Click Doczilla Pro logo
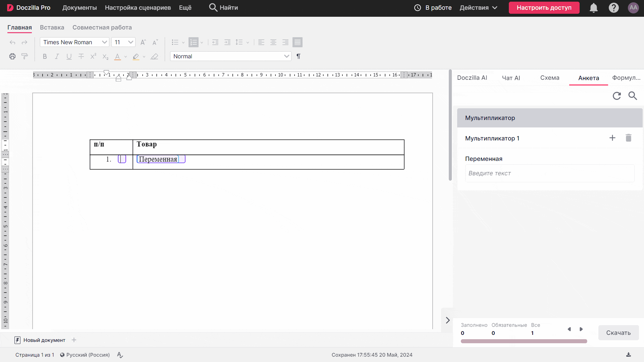 (29, 8)
